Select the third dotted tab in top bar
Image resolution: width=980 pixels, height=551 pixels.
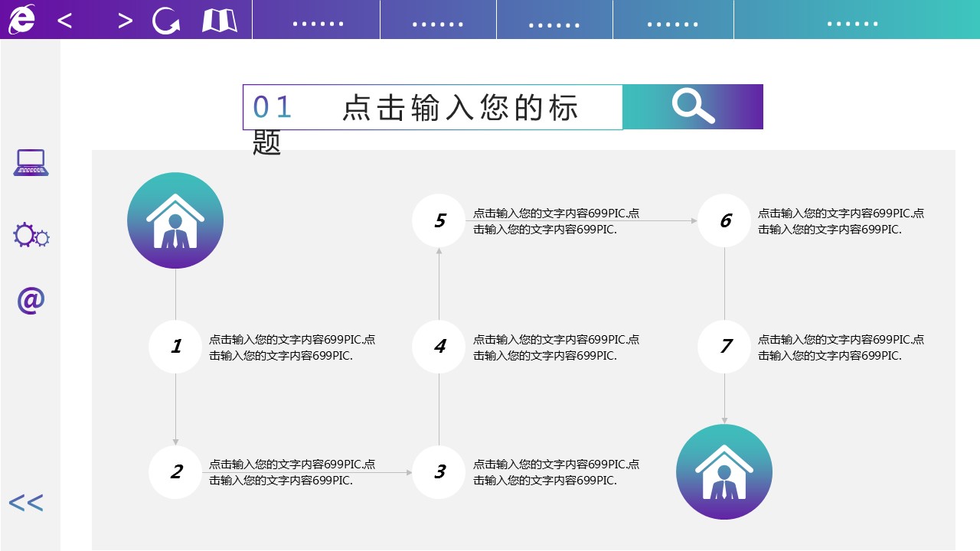554,23
